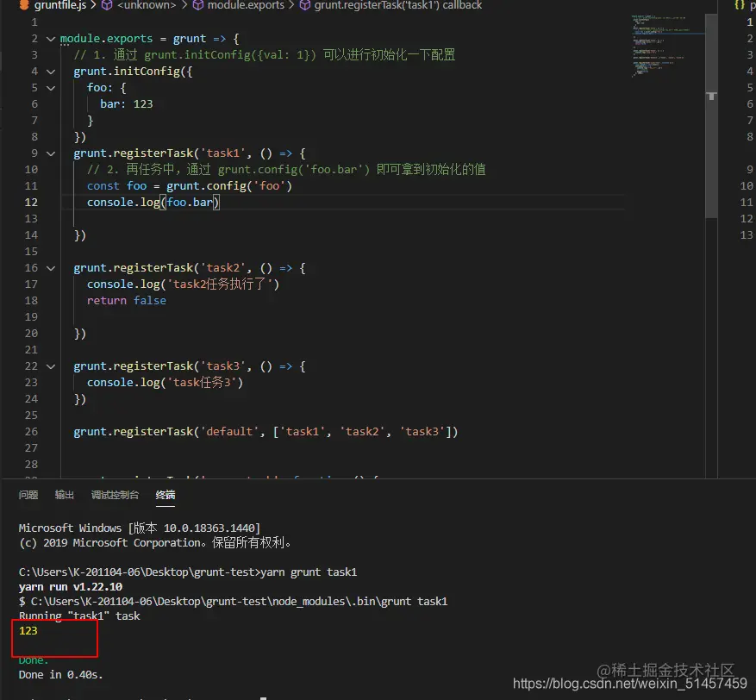Place cursor on 'bar: 123' line
This screenshot has width=756, height=700.
point(127,104)
